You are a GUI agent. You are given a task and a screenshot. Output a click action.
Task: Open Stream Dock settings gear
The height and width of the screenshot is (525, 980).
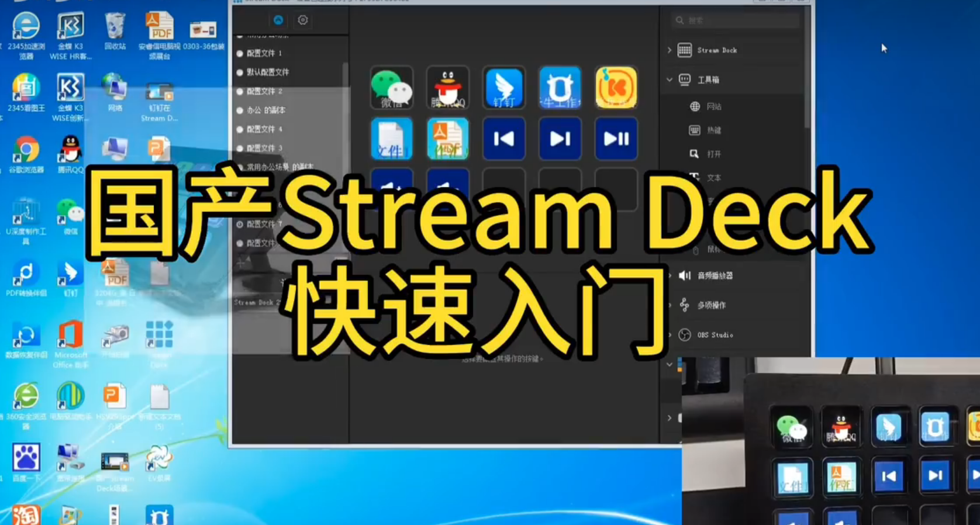click(x=303, y=20)
